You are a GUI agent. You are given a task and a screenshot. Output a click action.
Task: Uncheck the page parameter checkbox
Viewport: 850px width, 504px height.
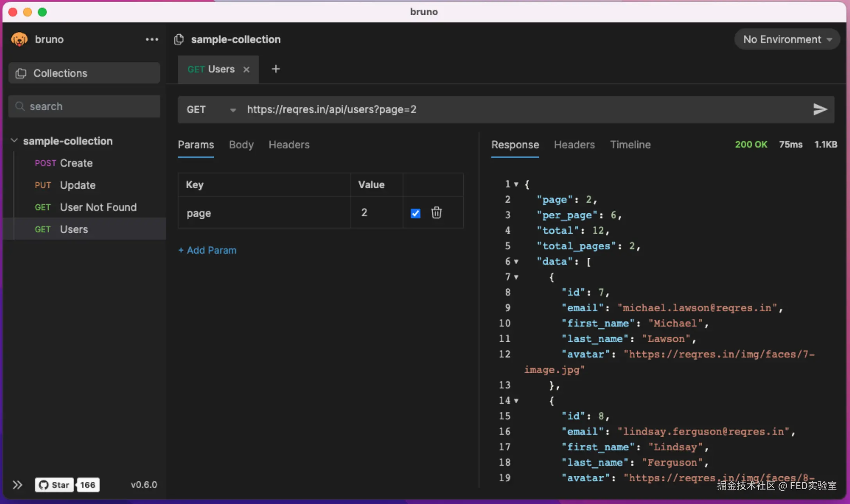(415, 213)
